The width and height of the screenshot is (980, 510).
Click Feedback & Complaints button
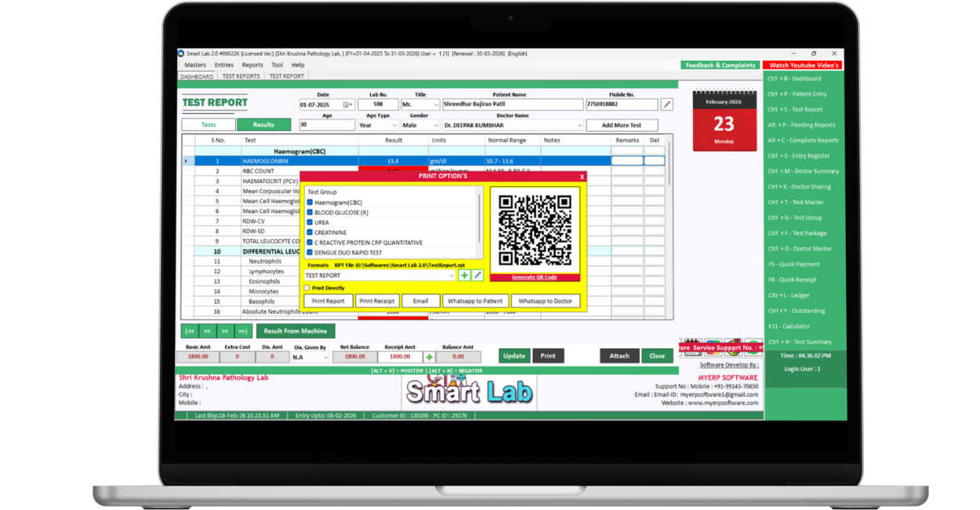720,65
